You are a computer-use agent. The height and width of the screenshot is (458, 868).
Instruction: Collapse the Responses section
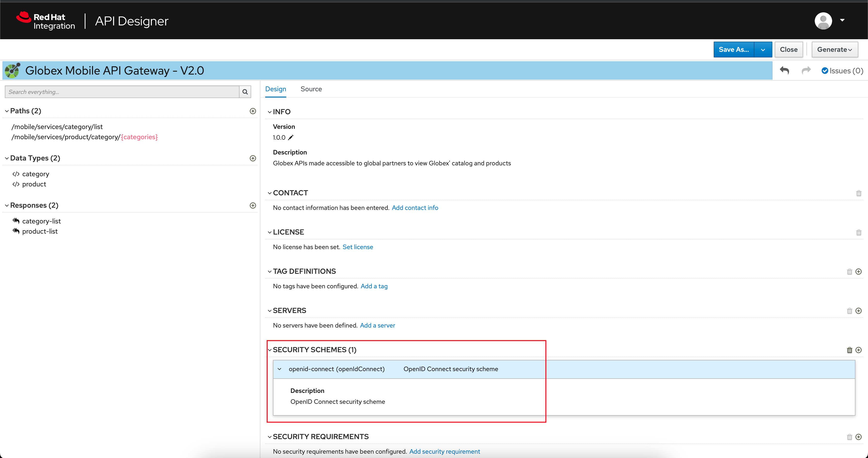pos(7,205)
